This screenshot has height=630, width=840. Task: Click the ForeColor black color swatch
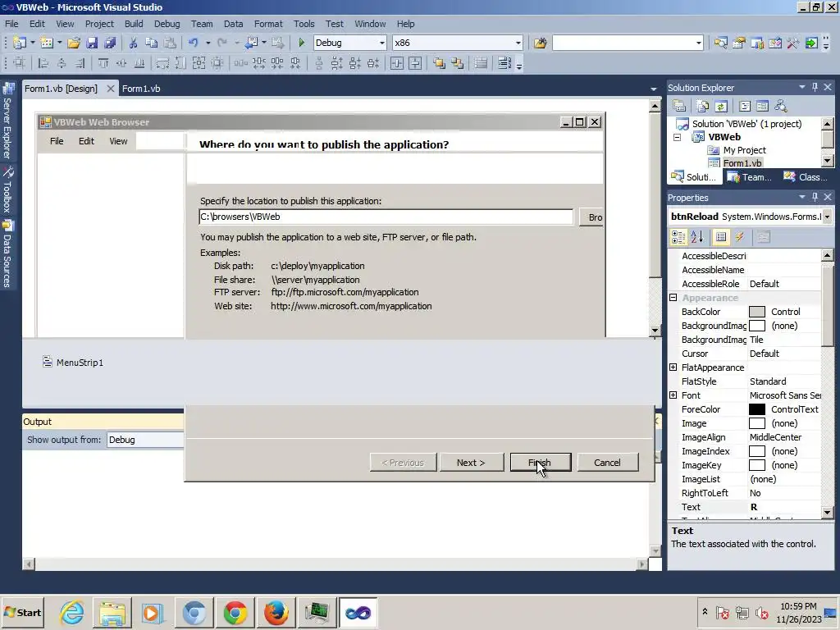pyautogui.click(x=756, y=409)
